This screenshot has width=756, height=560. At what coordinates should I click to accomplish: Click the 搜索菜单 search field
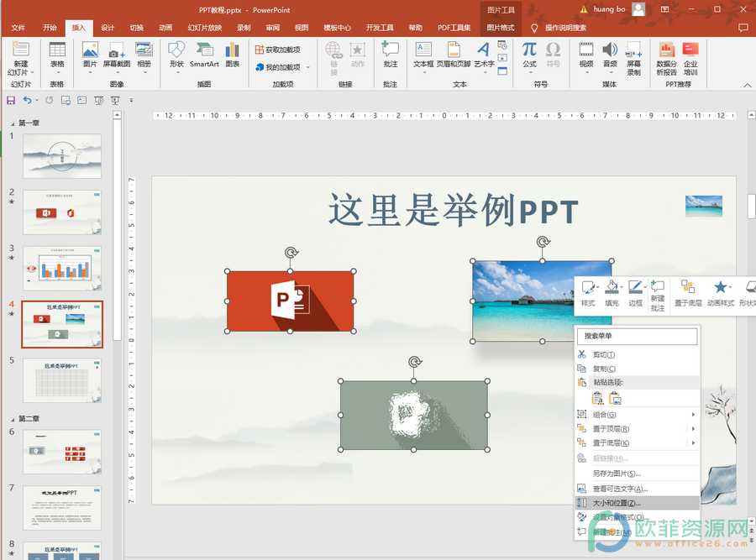pyautogui.click(x=638, y=336)
